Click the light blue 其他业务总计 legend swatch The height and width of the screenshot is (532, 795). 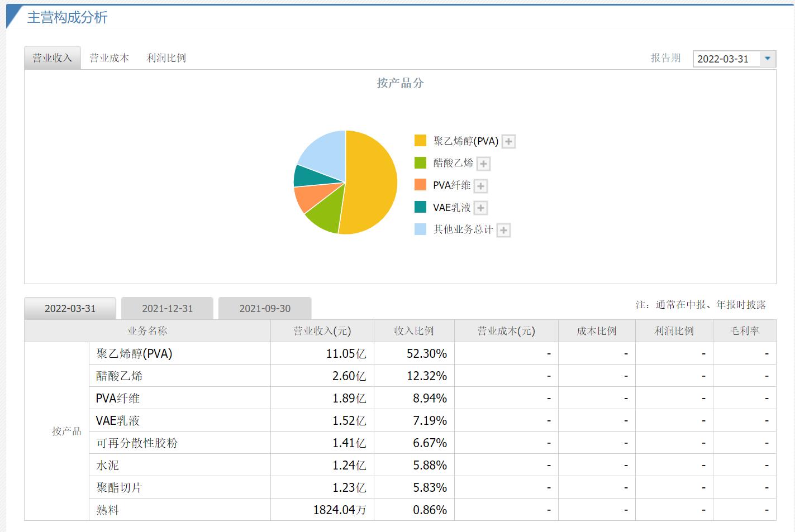[x=420, y=229]
